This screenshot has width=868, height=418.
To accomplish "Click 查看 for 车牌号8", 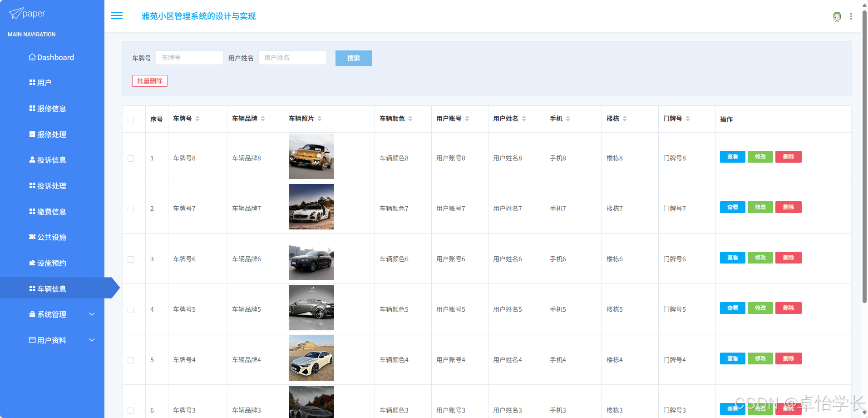I will [733, 157].
